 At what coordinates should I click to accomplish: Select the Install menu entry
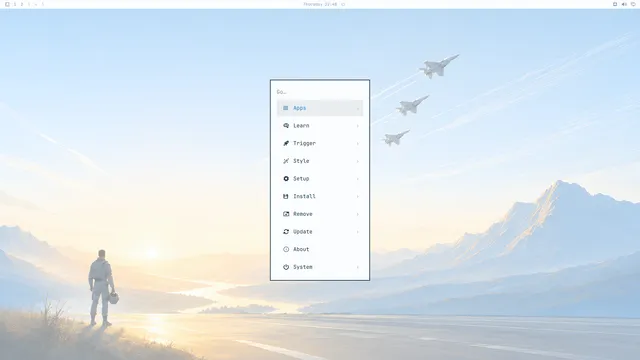point(320,196)
